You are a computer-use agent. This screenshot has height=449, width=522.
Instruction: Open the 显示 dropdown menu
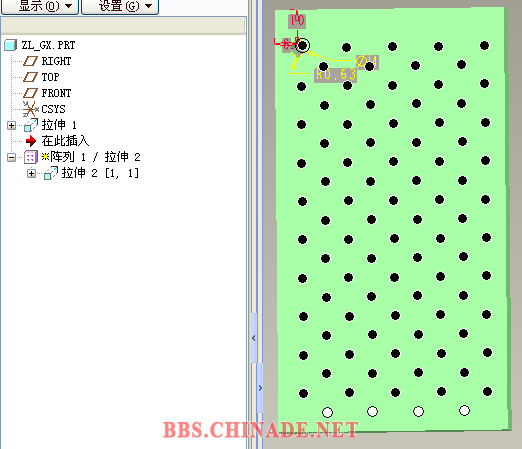(40, 6)
